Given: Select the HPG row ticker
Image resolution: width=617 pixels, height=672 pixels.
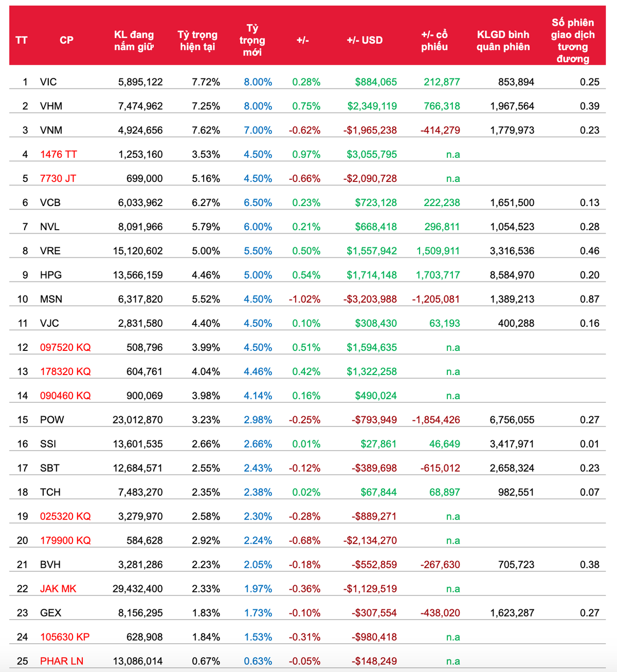Looking at the screenshot, I should 51,275.
